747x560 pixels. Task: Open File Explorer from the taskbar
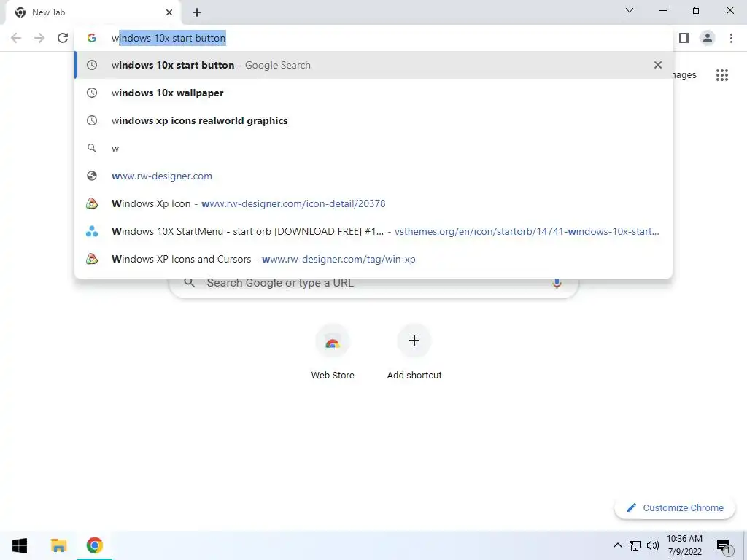(58, 545)
